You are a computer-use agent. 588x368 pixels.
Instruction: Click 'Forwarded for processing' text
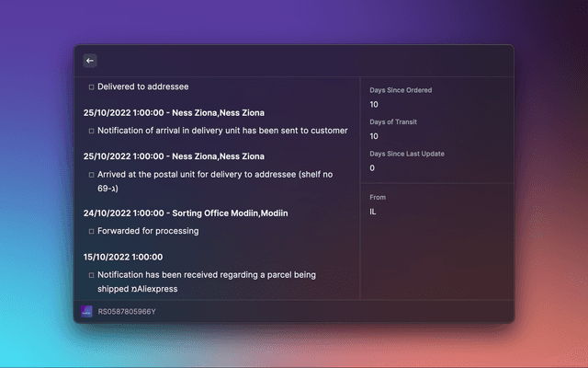coord(148,232)
